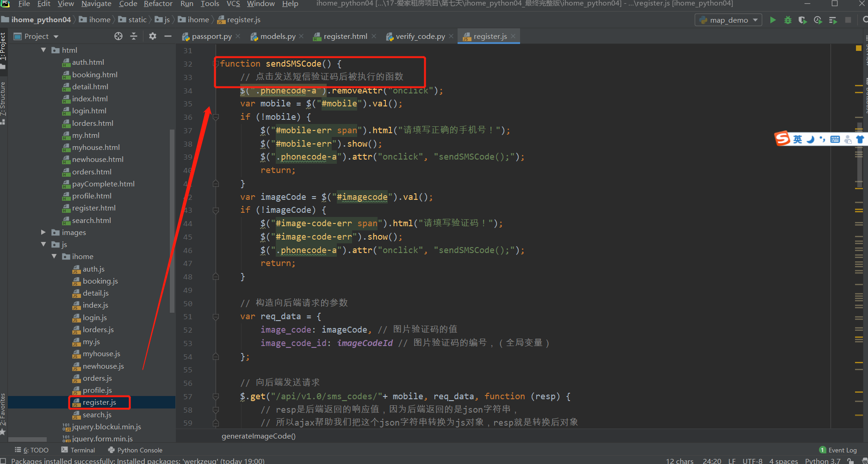Toggle Sogou half/full width moon icon
The image size is (868, 464).
tap(810, 139)
